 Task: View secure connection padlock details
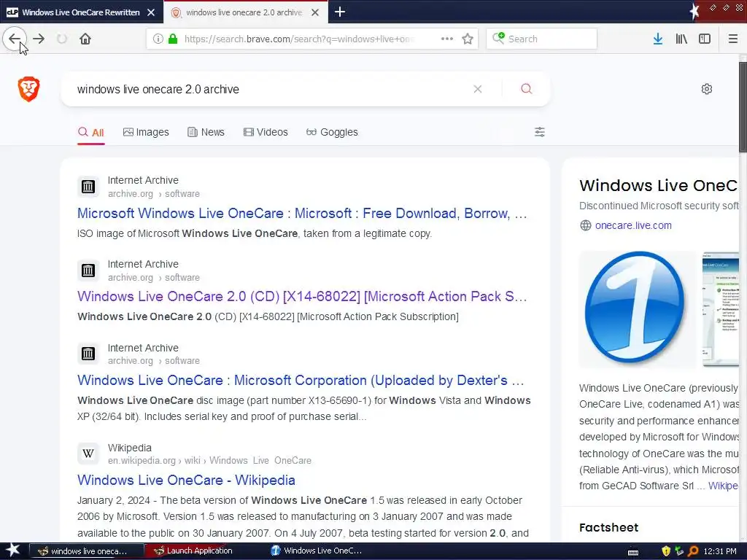(173, 39)
